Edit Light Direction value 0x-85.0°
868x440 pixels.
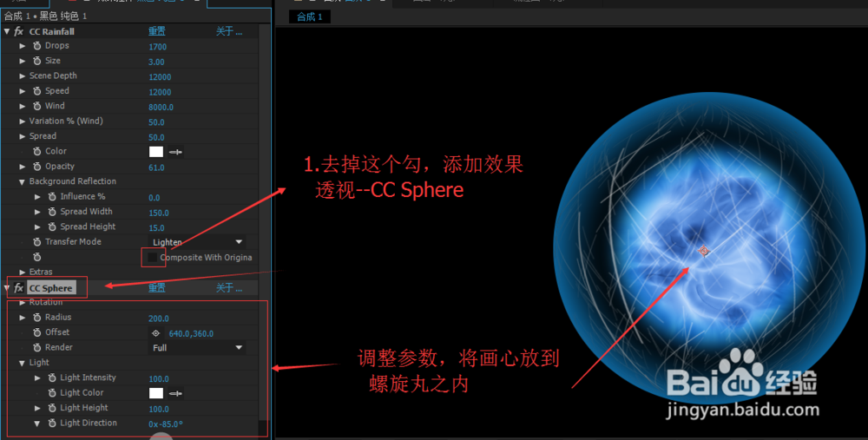(166, 424)
